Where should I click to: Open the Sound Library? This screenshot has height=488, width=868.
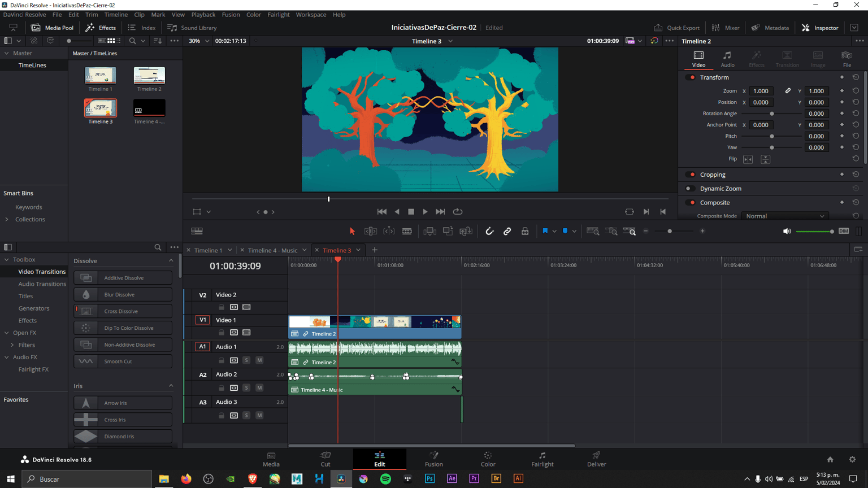click(192, 28)
